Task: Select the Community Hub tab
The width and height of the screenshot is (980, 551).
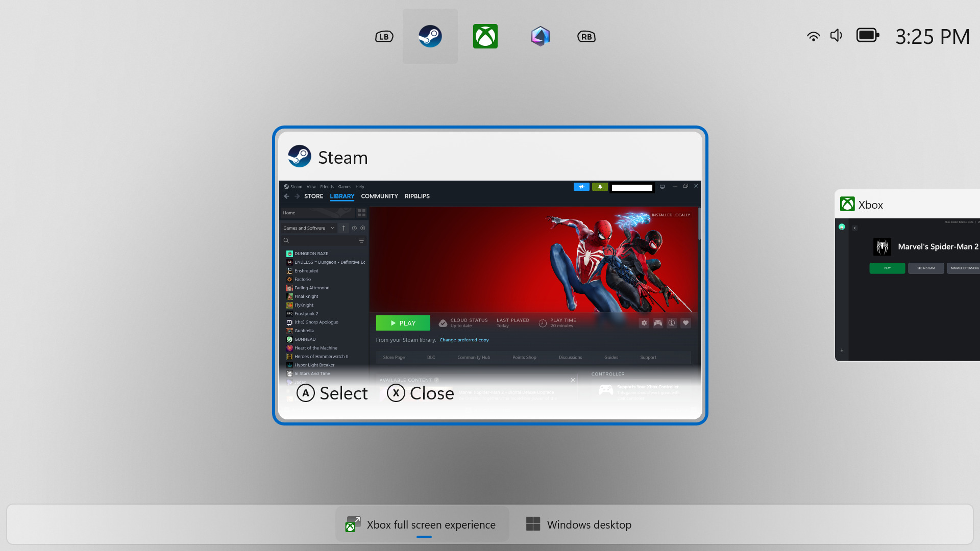Action: pos(474,357)
